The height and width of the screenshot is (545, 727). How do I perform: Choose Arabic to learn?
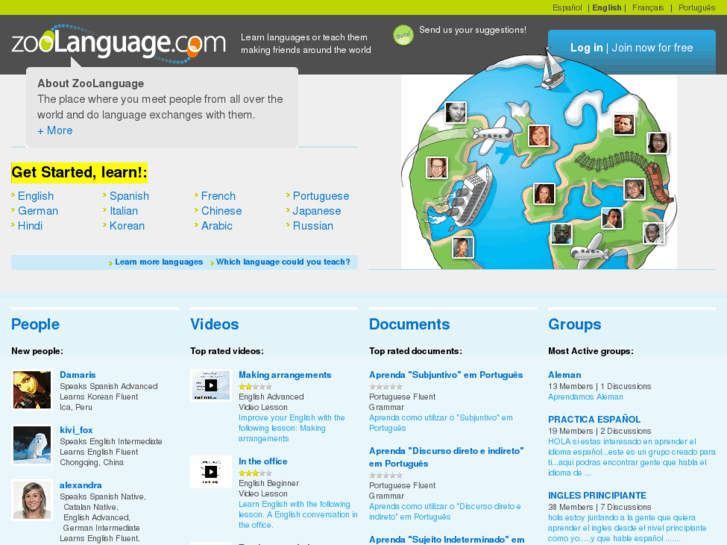[x=217, y=226]
